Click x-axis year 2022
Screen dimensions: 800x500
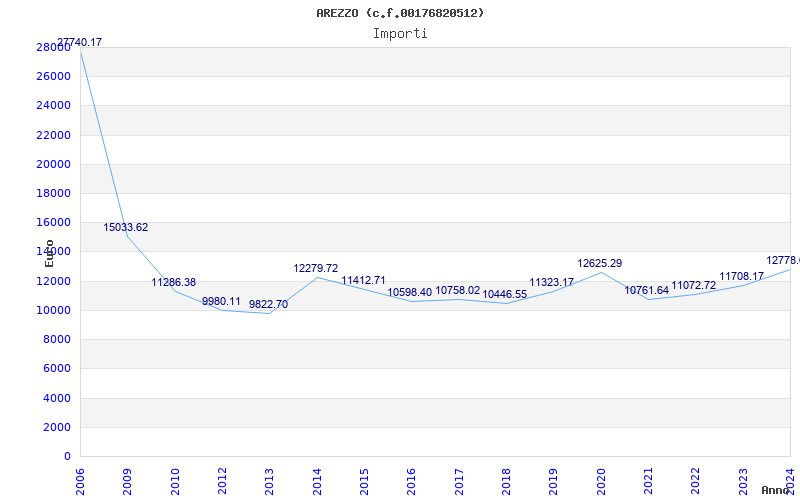pyautogui.click(x=696, y=482)
